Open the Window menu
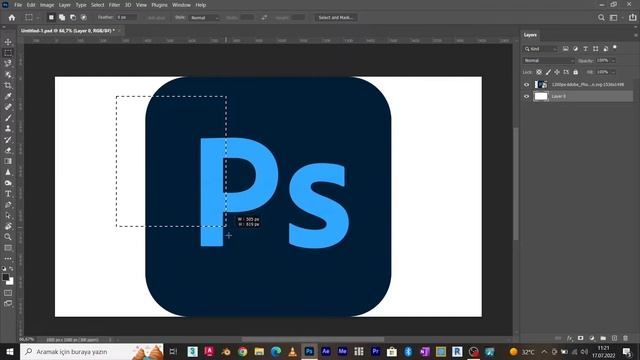Screen dimensions: 640x360 181,5
